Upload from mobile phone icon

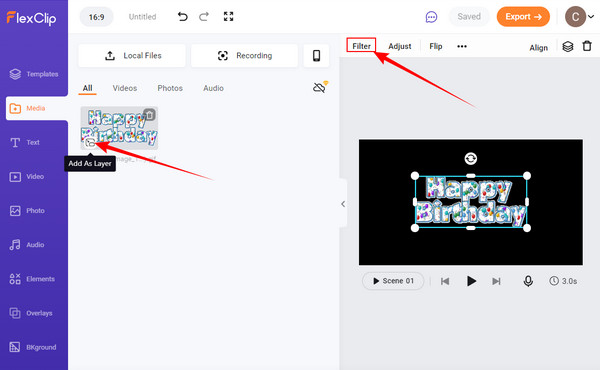pos(316,55)
